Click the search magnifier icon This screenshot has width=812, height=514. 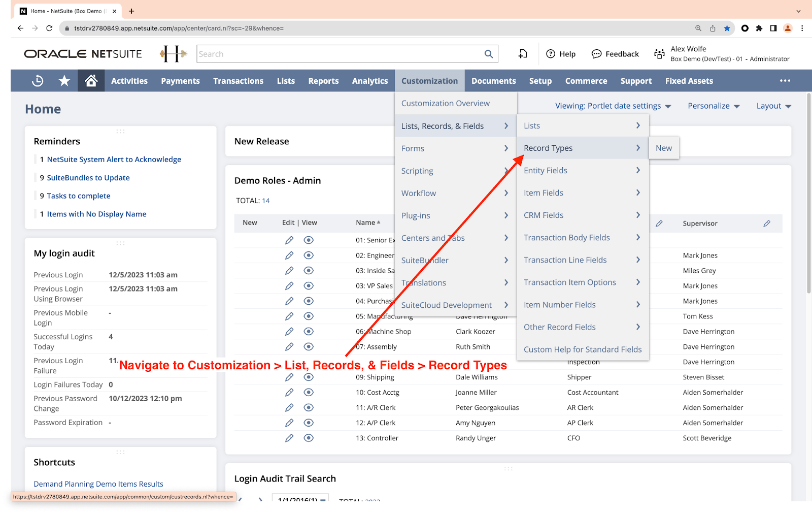tap(488, 54)
